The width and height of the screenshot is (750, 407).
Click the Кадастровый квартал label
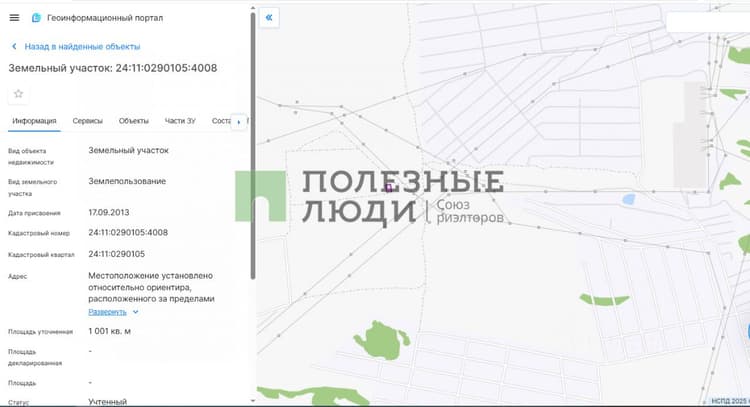(x=41, y=255)
